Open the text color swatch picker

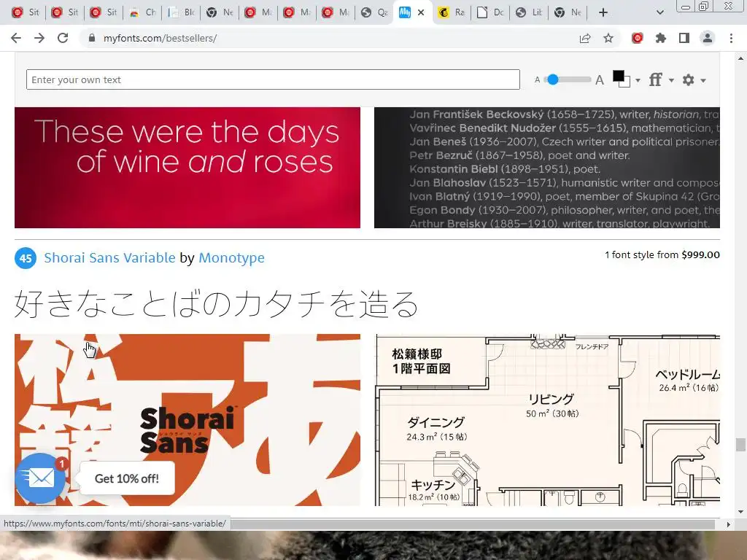[x=622, y=79]
